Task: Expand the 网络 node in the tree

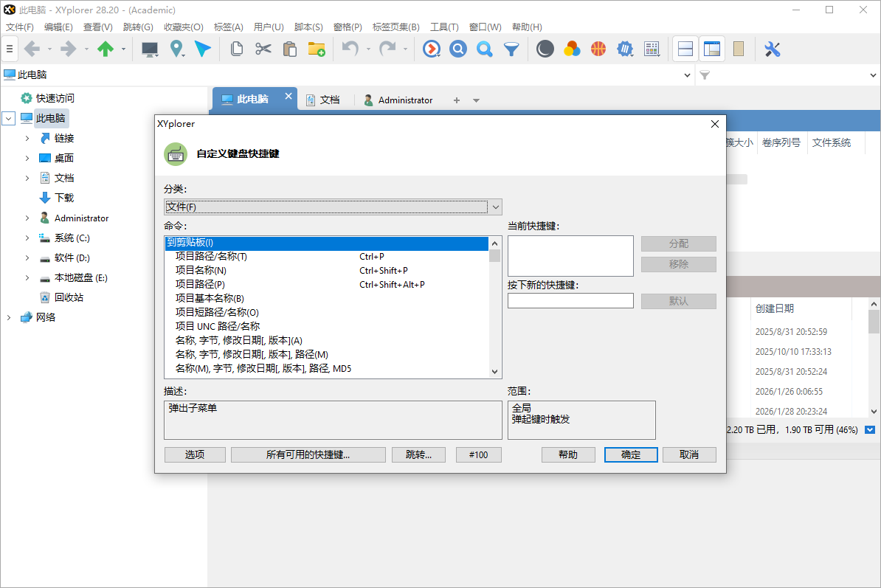Action: [7, 317]
